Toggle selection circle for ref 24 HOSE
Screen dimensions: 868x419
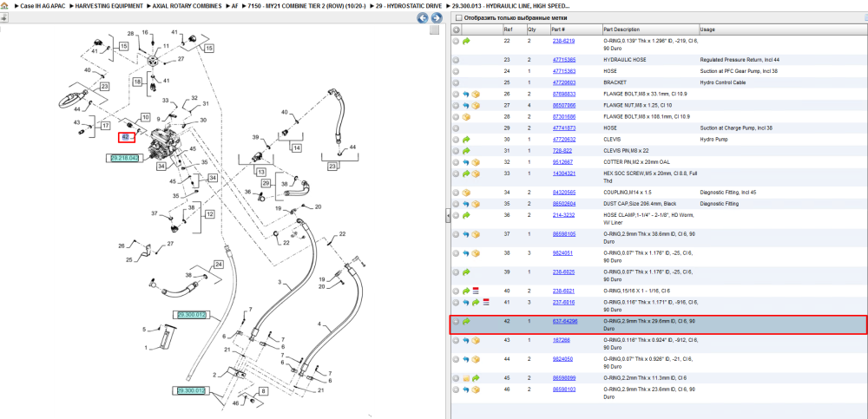pos(457,71)
